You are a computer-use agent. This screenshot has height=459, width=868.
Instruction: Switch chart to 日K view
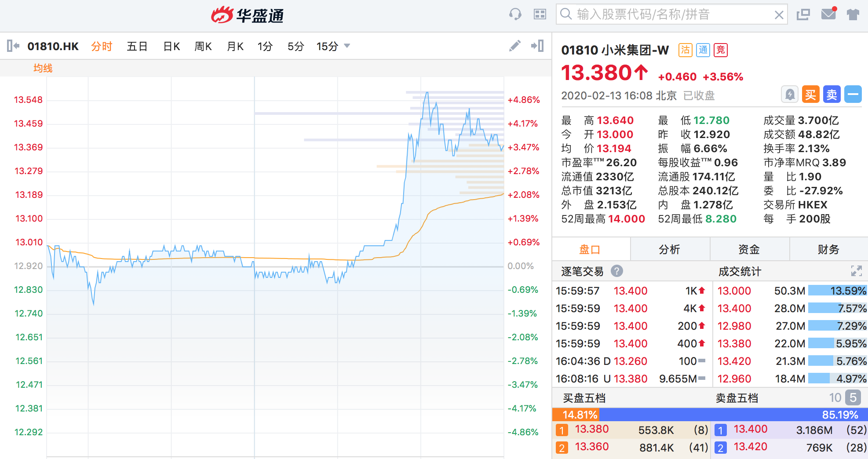pos(171,46)
